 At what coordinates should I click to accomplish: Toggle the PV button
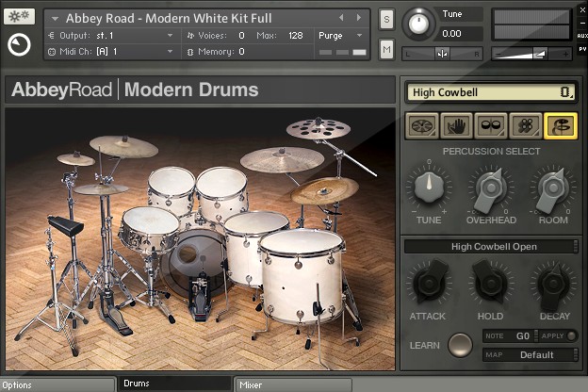582,49
